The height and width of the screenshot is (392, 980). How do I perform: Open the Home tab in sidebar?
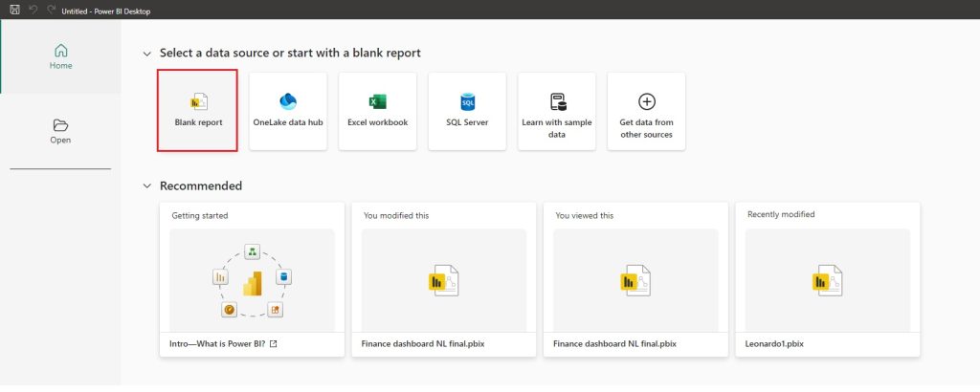pos(60,56)
